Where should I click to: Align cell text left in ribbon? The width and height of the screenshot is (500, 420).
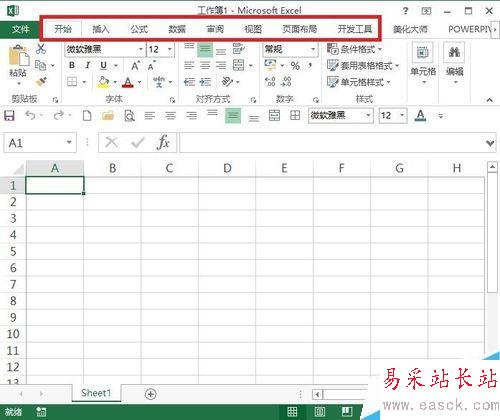pyautogui.click(x=189, y=65)
